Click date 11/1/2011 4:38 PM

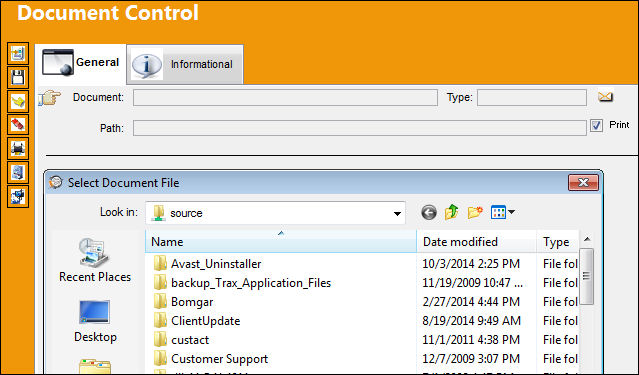(471, 340)
